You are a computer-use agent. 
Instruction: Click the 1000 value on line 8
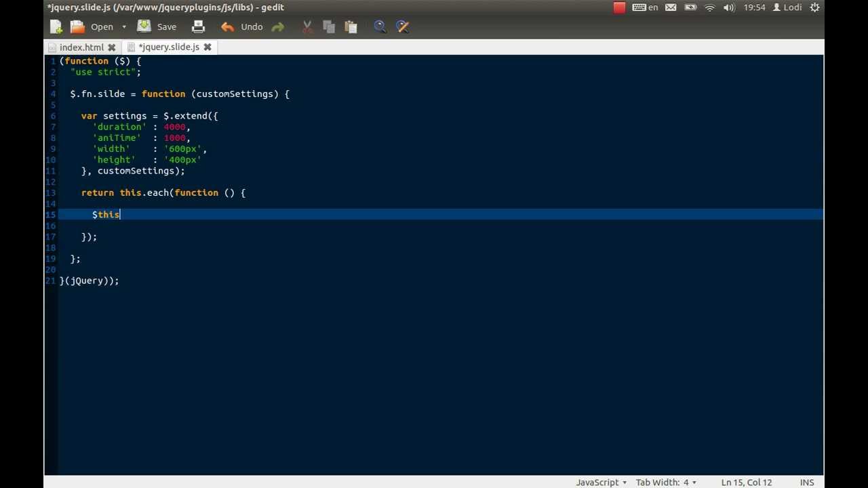[174, 138]
